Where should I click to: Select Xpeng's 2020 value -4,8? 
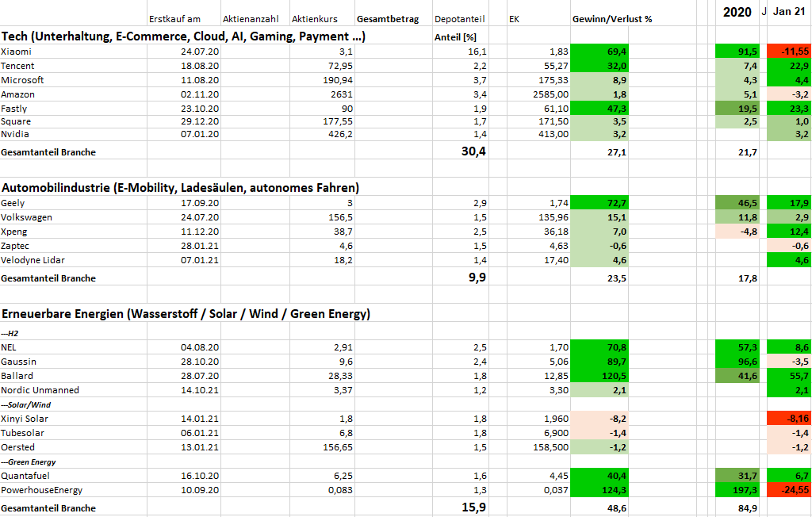tap(737, 232)
